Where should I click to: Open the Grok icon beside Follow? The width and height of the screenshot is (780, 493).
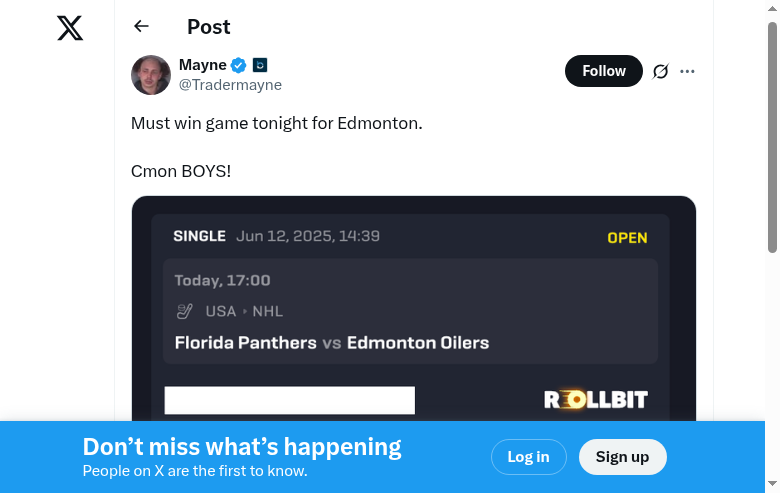pyautogui.click(x=660, y=71)
